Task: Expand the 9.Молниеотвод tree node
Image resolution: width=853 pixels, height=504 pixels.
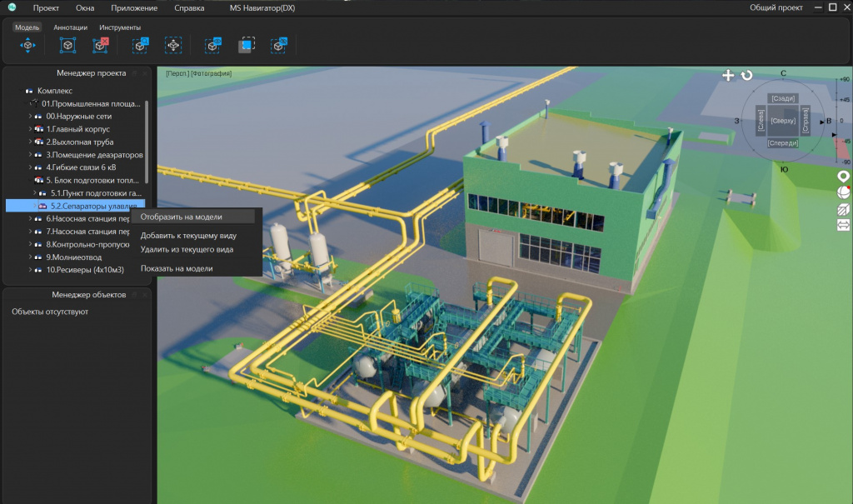Action: click(x=31, y=257)
